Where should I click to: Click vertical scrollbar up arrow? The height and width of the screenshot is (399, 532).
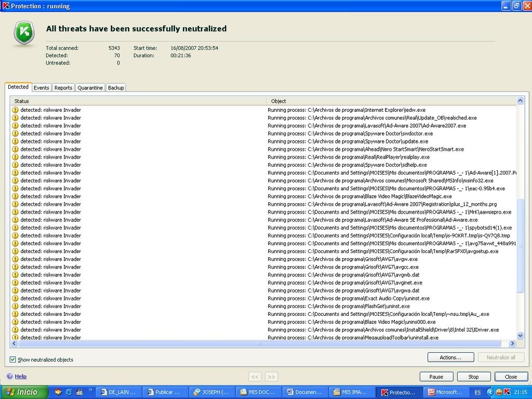click(520, 100)
